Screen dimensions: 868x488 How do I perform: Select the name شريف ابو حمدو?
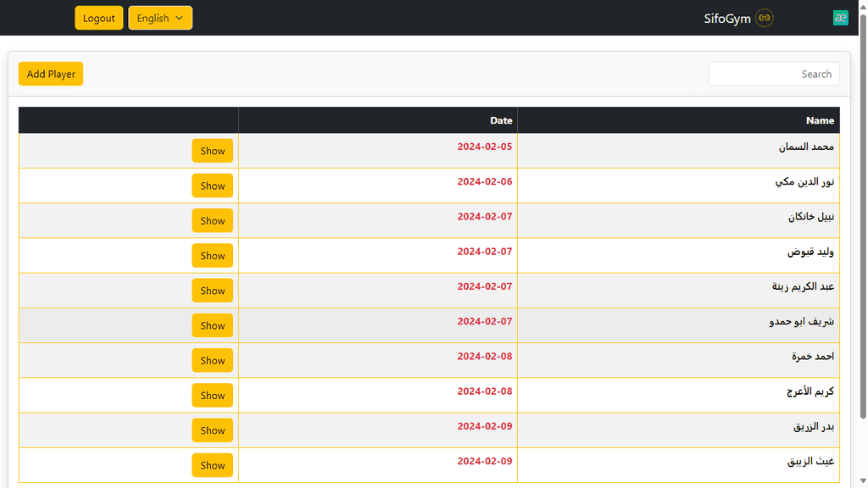(x=801, y=321)
